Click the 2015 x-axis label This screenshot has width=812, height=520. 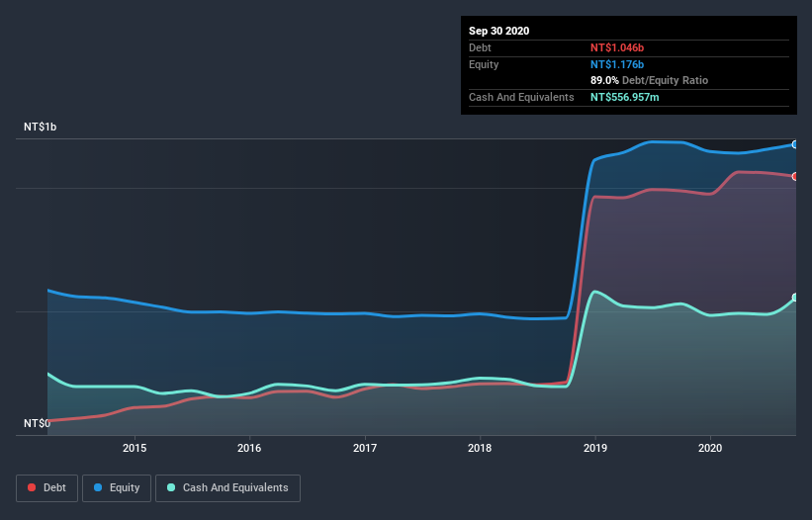pyautogui.click(x=135, y=448)
